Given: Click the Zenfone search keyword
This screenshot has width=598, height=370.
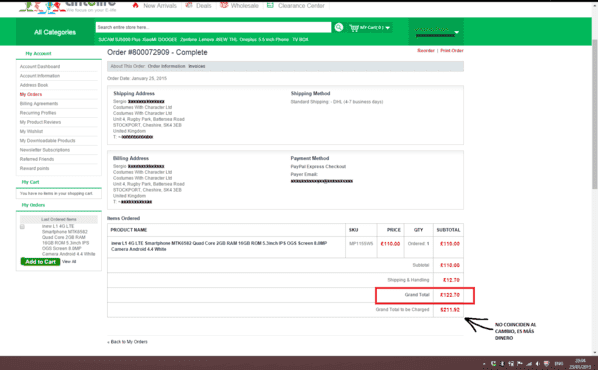Looking at the screenshot, I should [x=188, y=40].
